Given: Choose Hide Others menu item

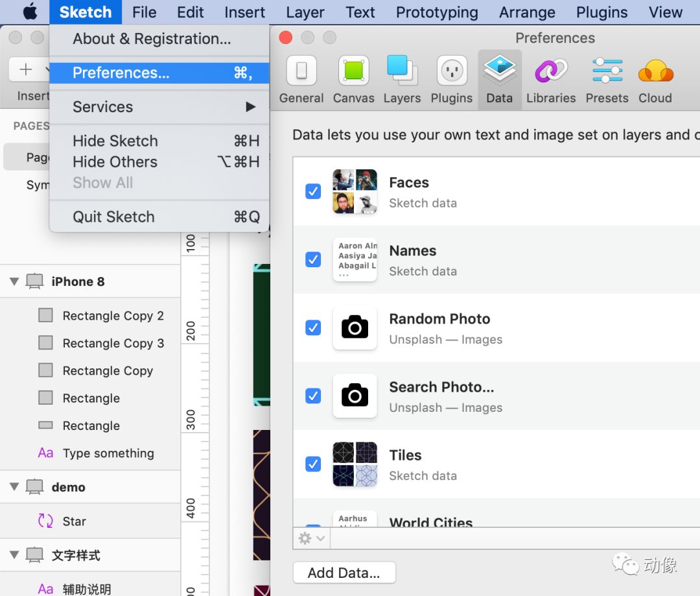Looking at the screenshot, I should [x=159, y=161].
